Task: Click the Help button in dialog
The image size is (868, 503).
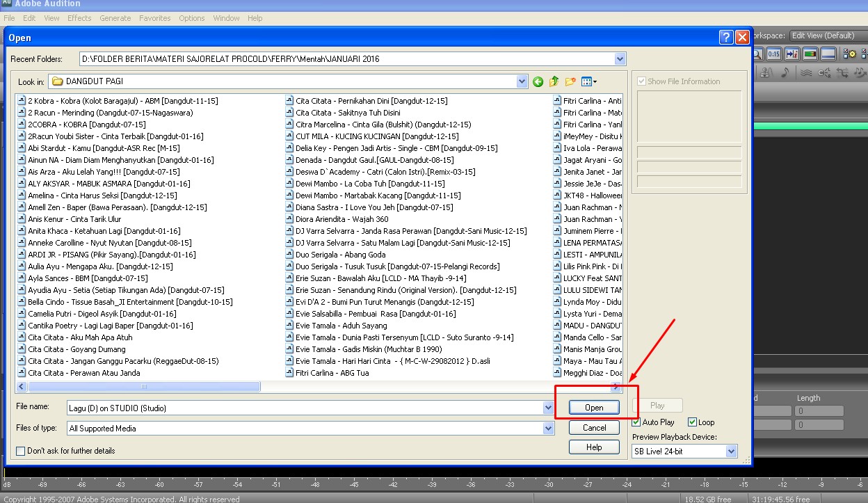Action: click(x=594, y=447)
